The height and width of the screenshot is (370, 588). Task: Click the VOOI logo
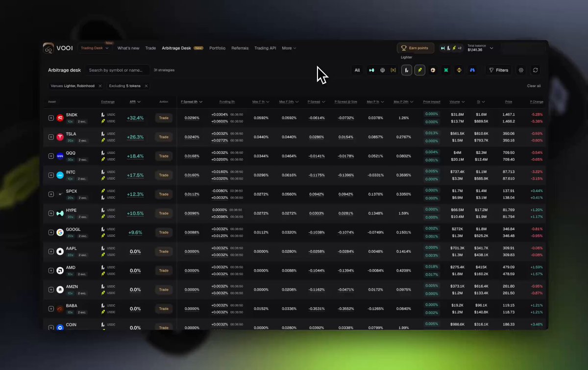coord(58,48)
